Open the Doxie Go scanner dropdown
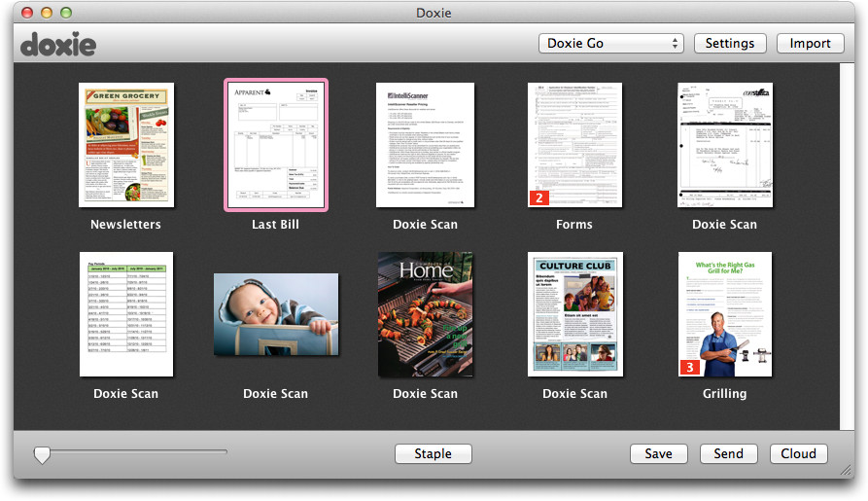The image size is (868, 501). [x=610, y=44]
